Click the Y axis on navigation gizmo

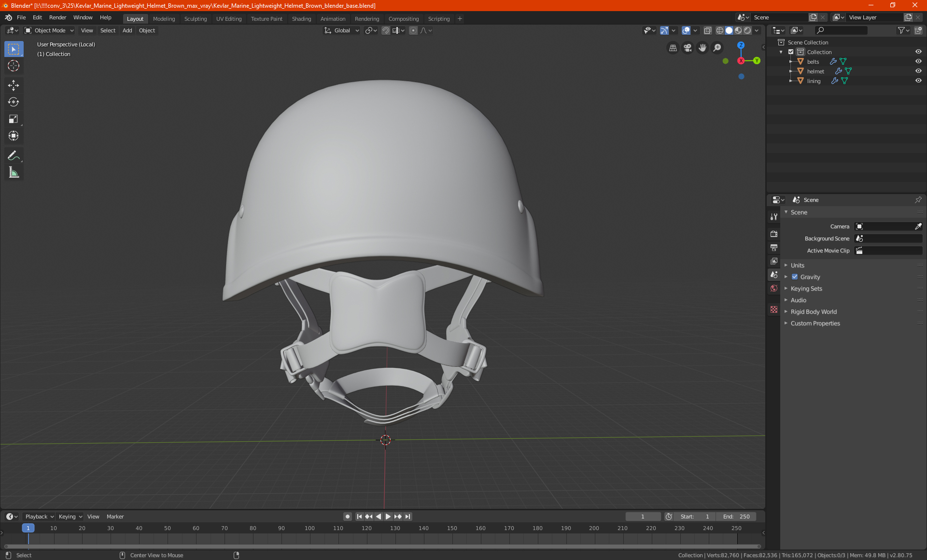pyautogui.click(x=757, y=61)
